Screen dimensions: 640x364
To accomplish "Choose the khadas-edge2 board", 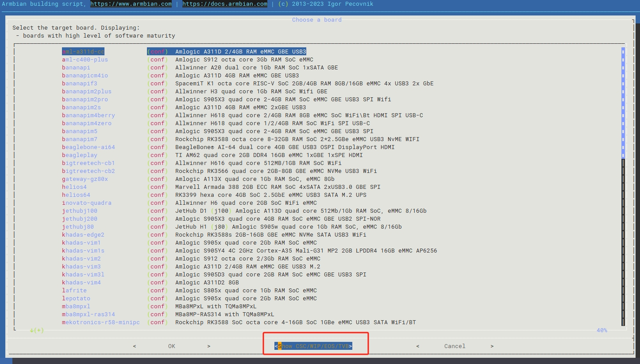I will pos(83,235).
